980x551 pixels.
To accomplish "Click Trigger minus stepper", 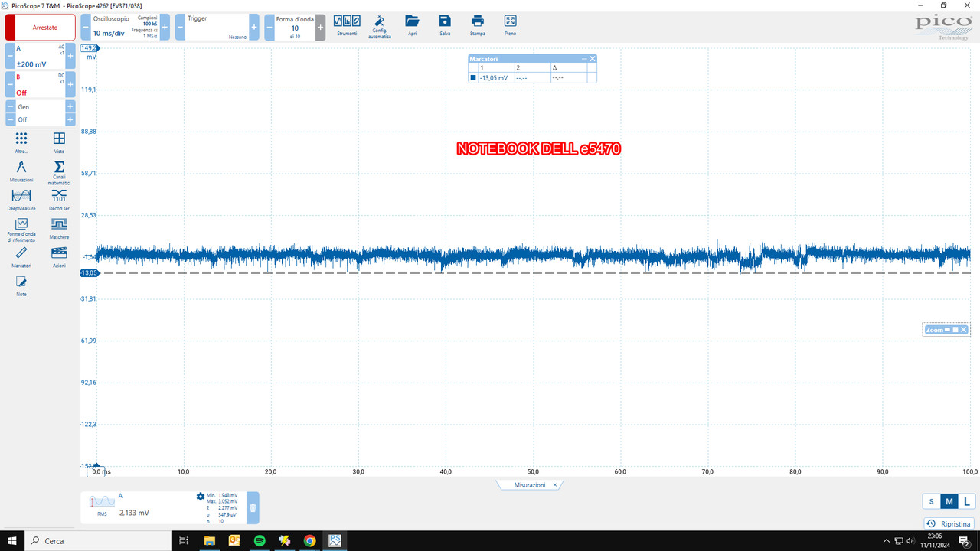I will click(180, 27).
